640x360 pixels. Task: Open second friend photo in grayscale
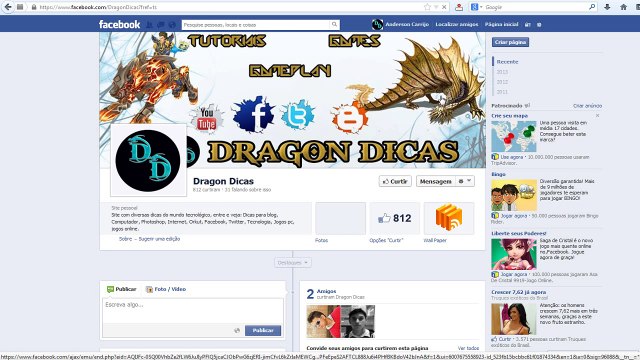coord(358,321)
